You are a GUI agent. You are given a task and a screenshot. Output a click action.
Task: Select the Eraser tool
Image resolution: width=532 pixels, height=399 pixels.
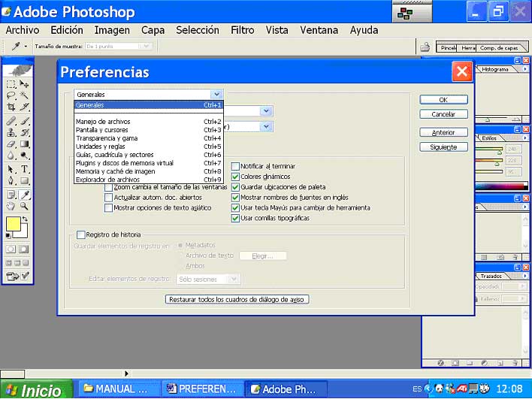point(11,144)
